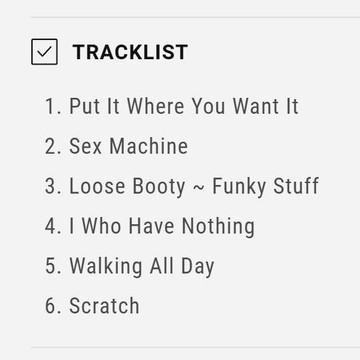Click the track number 1.

[x=53, y=106]
